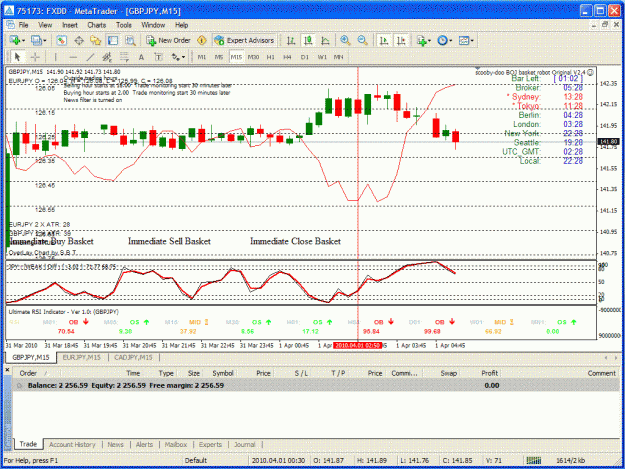
Task: Click the New Order button
Action: pyautogui.click(x=168, y=40)
